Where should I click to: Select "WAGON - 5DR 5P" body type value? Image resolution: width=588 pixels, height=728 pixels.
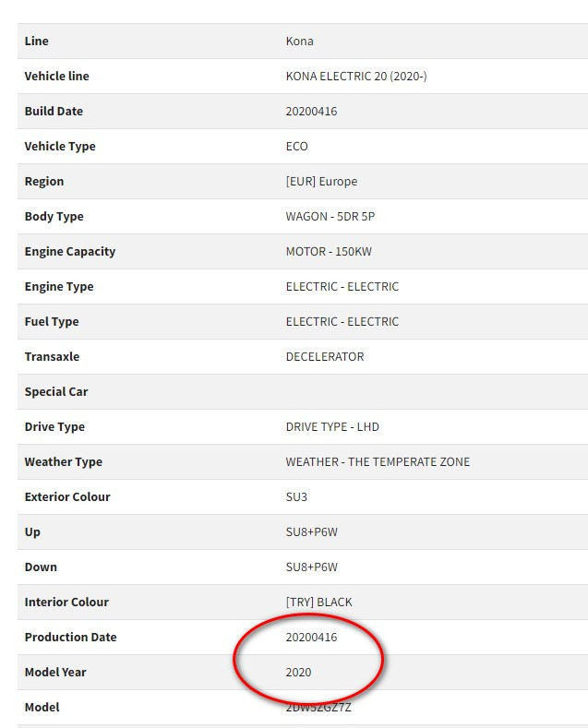pyautogui.click(x=330, y=216)
